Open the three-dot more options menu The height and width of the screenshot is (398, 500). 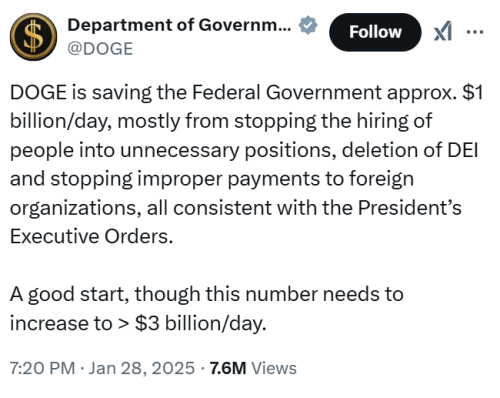[x=475, y=32]
